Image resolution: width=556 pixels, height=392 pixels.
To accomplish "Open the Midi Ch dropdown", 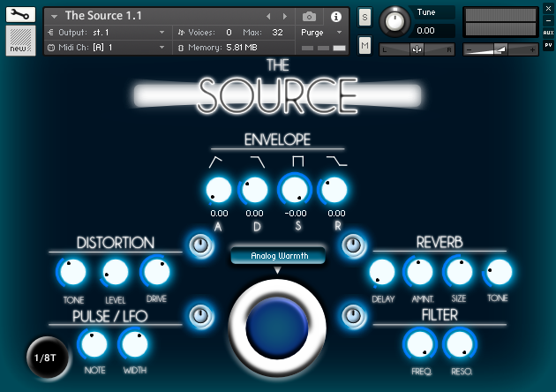I will [x=106, y=47].
